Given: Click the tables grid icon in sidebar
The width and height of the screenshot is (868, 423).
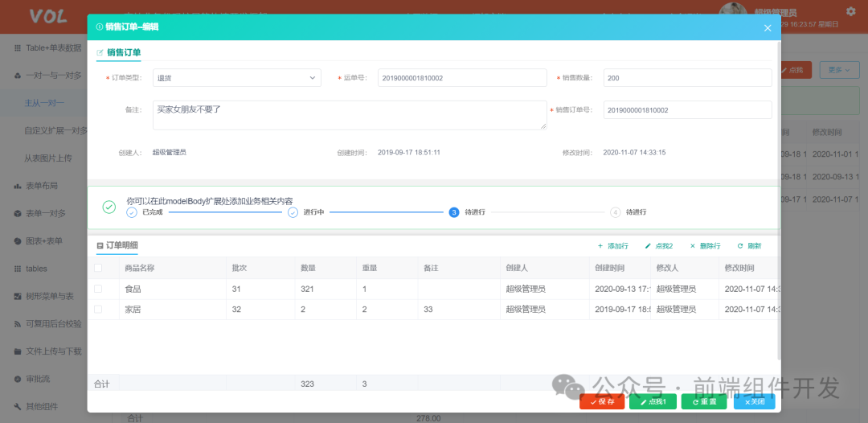Looking at the screenshot, I should tap(18, 269).
